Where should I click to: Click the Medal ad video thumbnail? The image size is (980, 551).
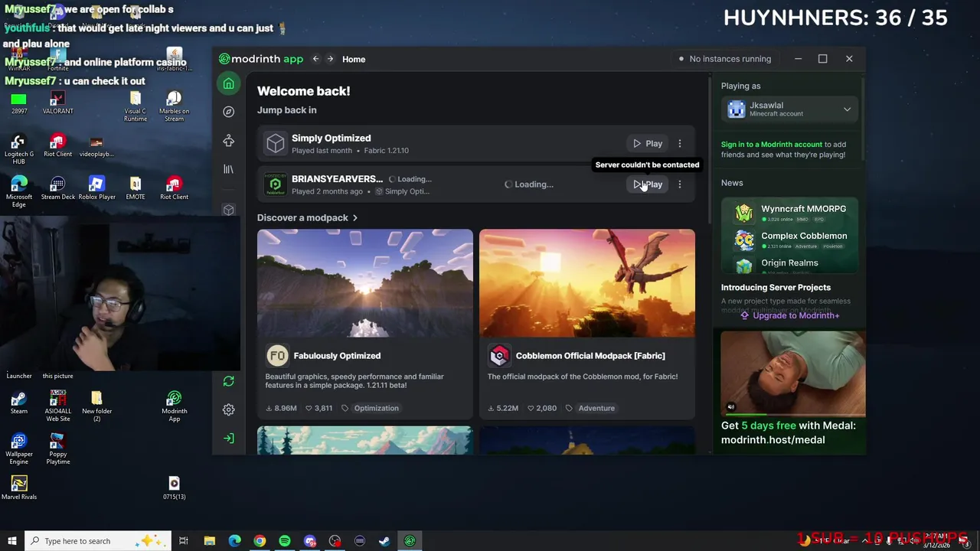[793, 373]
